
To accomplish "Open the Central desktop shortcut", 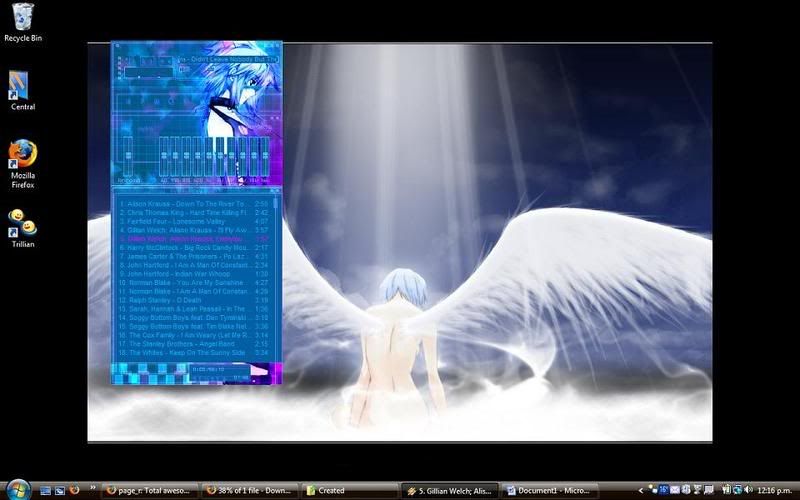I will [22, 90].
